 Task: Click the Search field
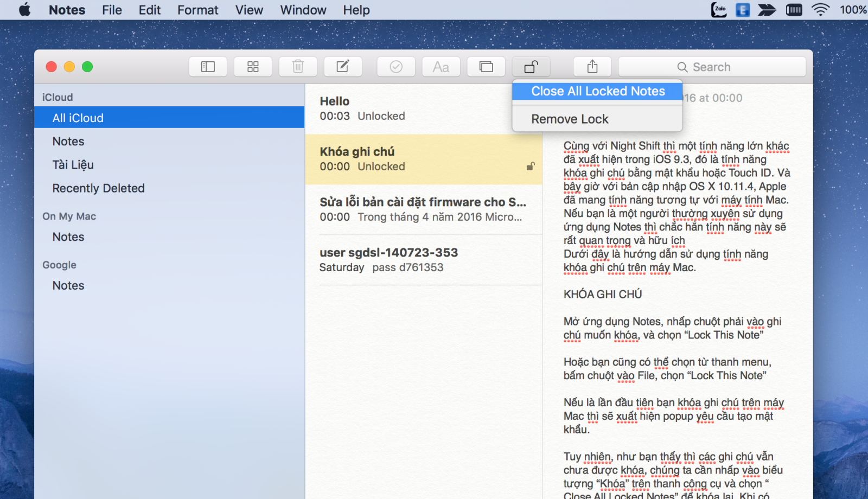coord(712,67)
